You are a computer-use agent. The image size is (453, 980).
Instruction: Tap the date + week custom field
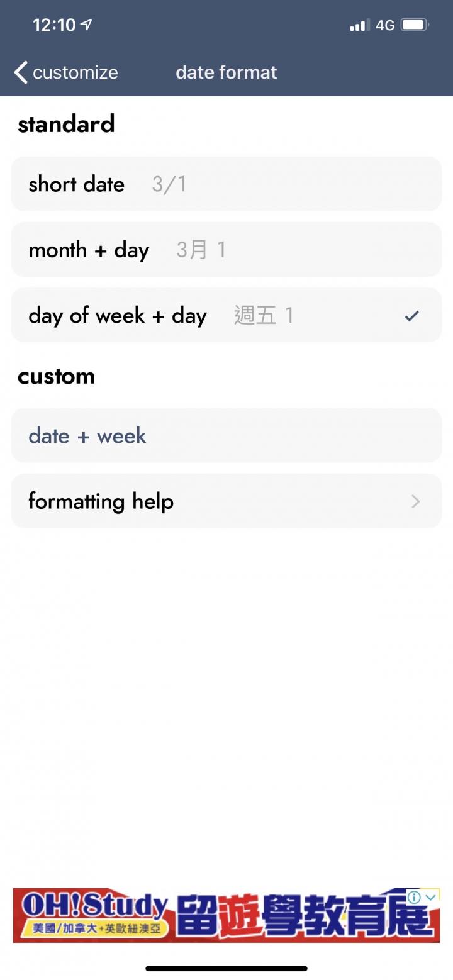(226, 436)
